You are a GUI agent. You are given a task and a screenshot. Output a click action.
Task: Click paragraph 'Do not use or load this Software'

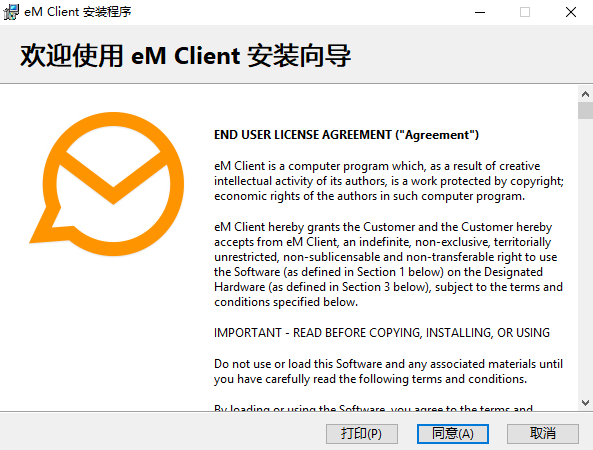(x=388, y=371)
